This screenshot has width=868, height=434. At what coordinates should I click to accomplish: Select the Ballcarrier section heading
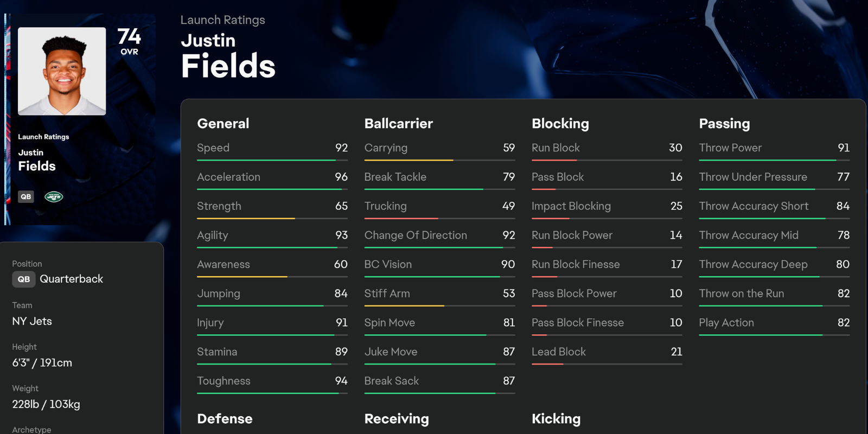coord(399,124)
